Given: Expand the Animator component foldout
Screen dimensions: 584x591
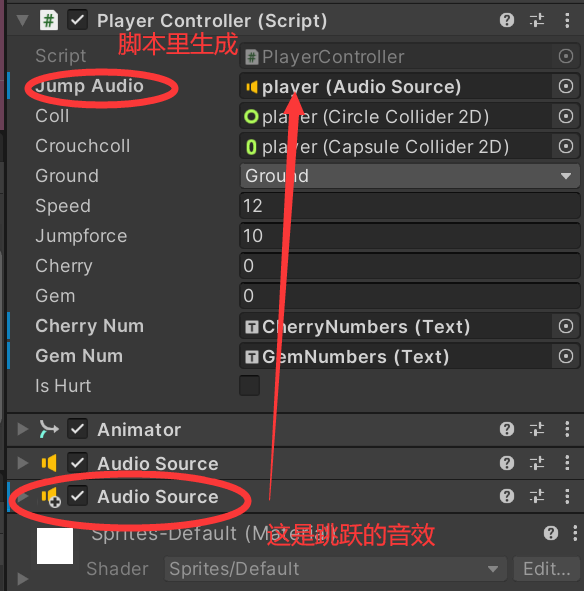Looking at the screenshot, I should 23,429.
